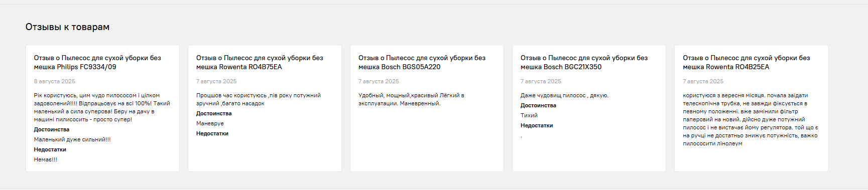Click the Rowenta RO4B75EA review body text

[x=258, y=99]
